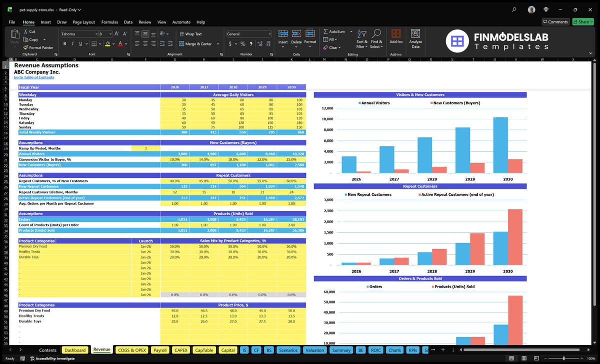Switch to Page Layout view icon
The image size is (600, 364).
(x=524, y=359)
